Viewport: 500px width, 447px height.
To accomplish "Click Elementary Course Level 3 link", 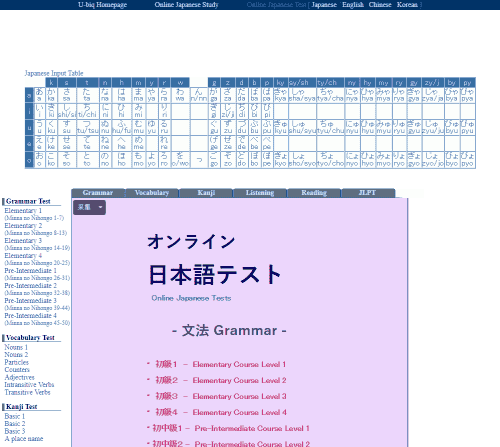I will 239,396.
